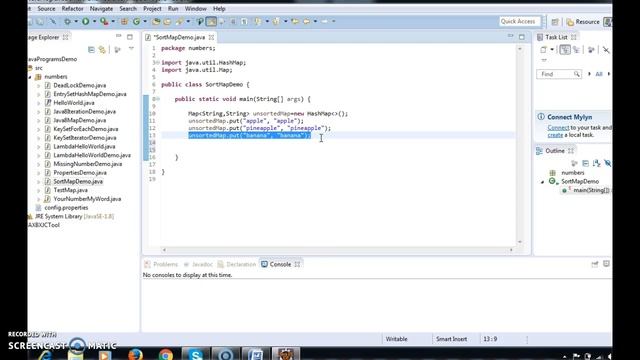Switch to the Declaration tab

tap(237, 264)
